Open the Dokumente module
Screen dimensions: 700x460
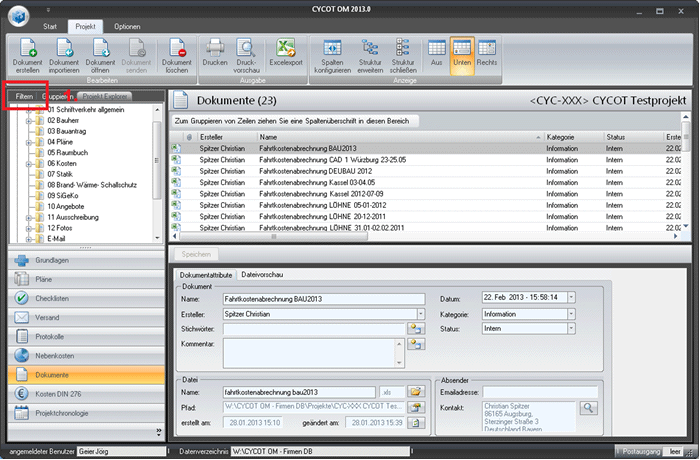tap(86, 375)
